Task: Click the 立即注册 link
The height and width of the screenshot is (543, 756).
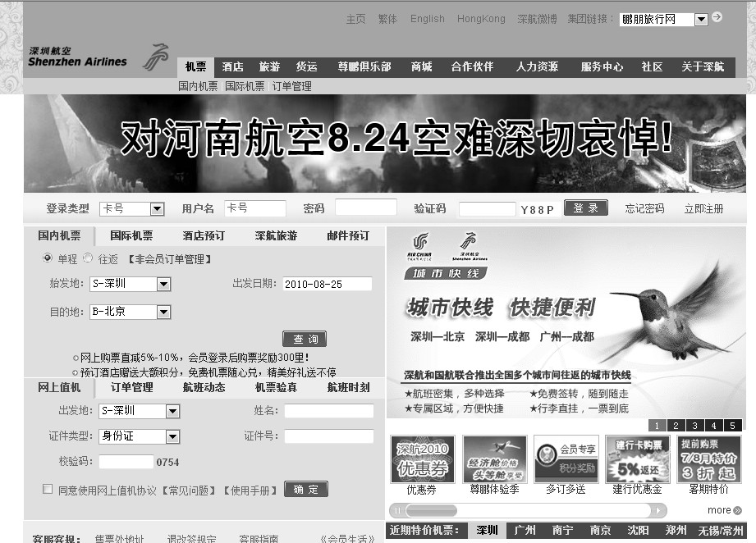Action: click(704, 208)
